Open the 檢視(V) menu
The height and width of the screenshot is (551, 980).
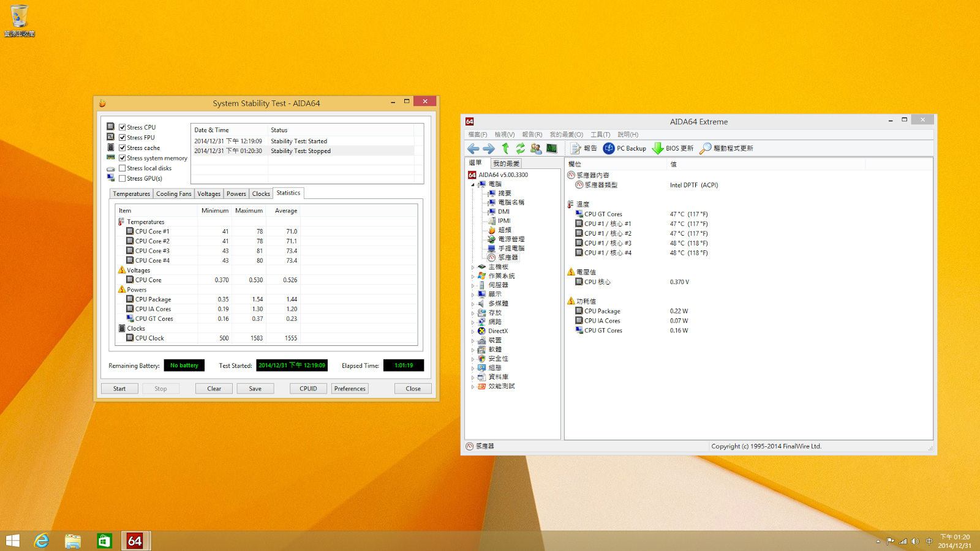[x=505, y=135]
